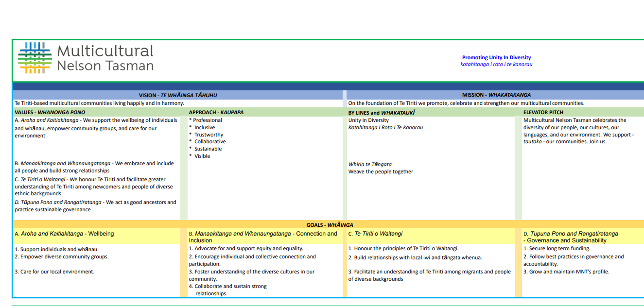Click 'Follow best practices in governance' goal
Image resolution: width=644 pixels, height=306 pixels.
tap(574, 260)
